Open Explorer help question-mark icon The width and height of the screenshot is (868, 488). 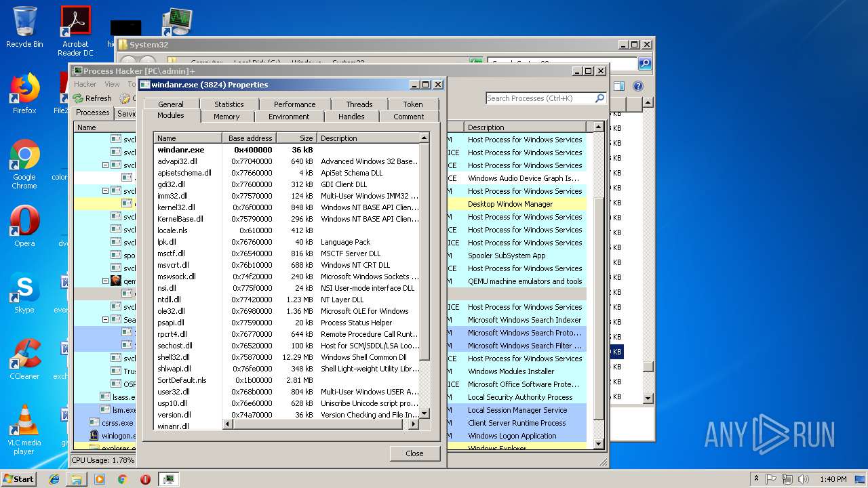[x=637, y=86]
